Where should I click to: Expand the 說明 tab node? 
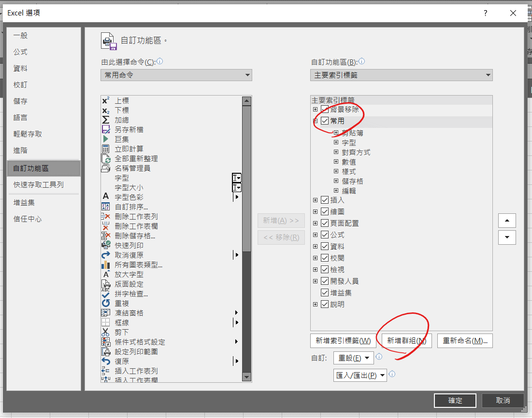pyautogui.click(x=315, y=305)
